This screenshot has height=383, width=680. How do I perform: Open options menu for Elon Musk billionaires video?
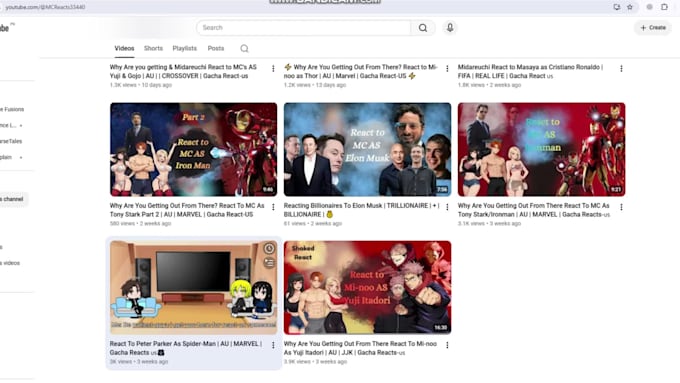(447, 207)
